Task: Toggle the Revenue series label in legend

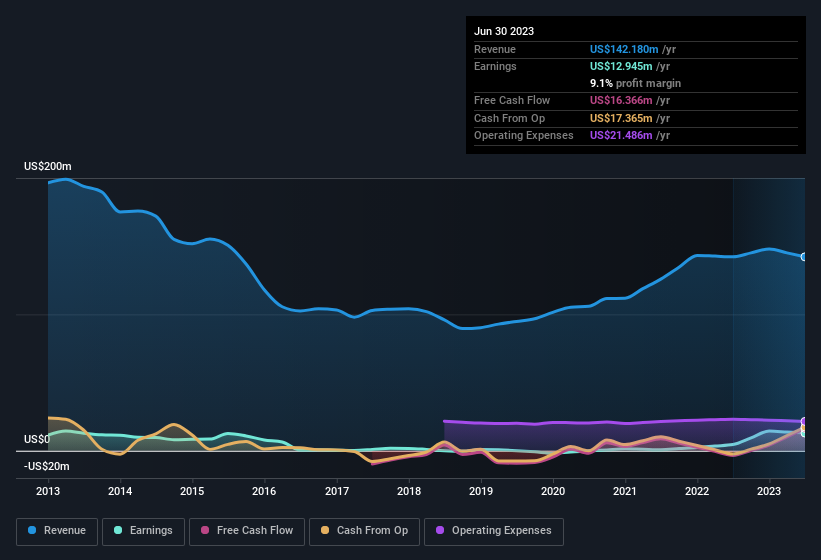Action: click(65, 530)
